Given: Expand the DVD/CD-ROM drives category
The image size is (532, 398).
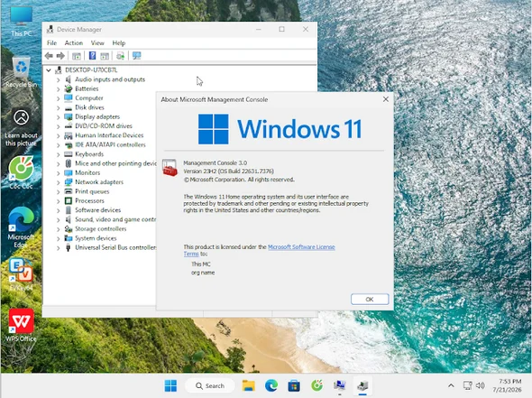Looking at the screenshot, I should (58, 126).
